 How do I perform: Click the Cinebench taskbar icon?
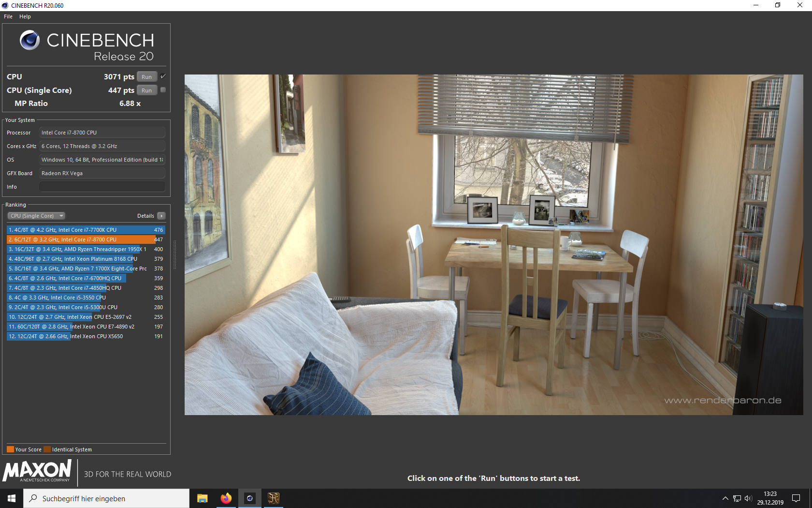click(x=249, y=498)
